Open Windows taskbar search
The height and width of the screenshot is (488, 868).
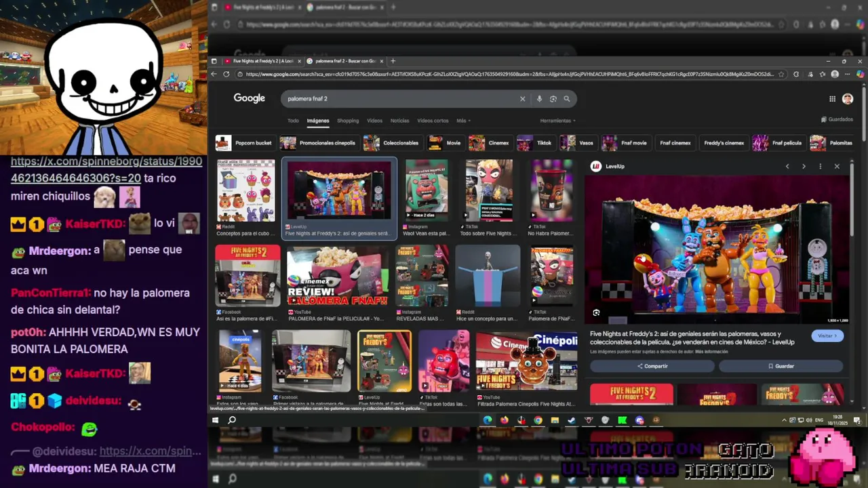click(x=232, y=420)
